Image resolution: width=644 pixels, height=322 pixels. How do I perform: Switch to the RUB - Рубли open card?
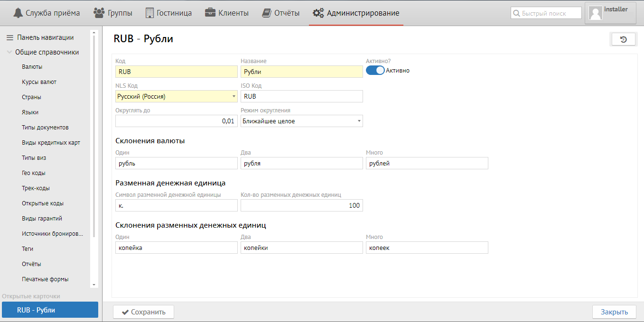pos(50,310)
